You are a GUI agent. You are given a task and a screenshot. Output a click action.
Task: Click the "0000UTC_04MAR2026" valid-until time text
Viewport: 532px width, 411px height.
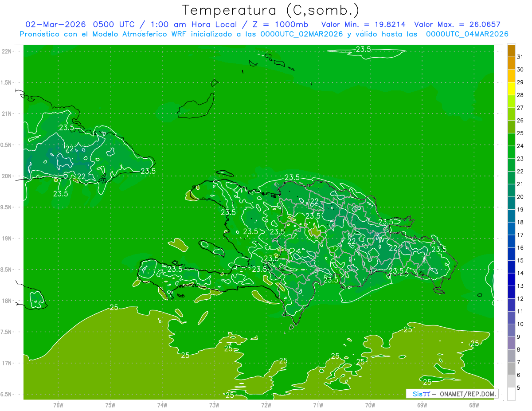pos(467,34)
